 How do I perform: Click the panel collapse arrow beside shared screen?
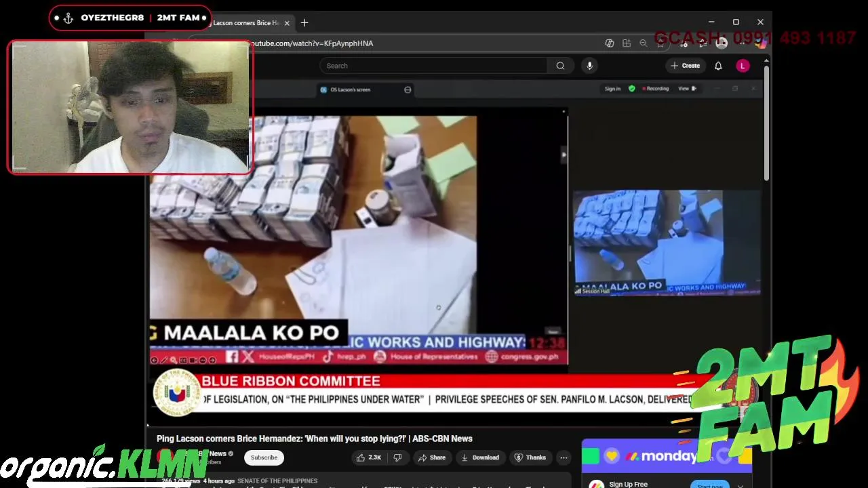564,155
